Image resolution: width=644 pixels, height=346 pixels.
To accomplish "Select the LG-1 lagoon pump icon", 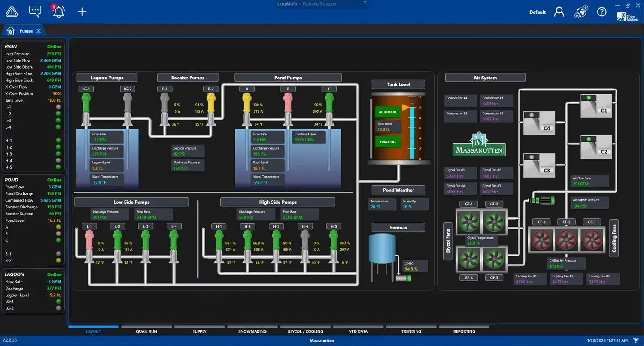I will click(86, 103).
